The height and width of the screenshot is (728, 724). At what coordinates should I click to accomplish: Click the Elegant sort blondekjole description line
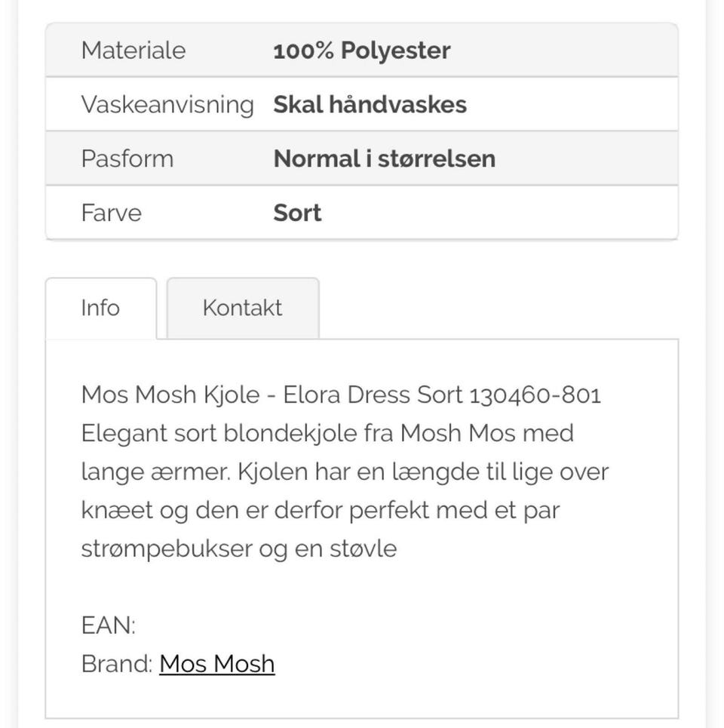(327, 433)
